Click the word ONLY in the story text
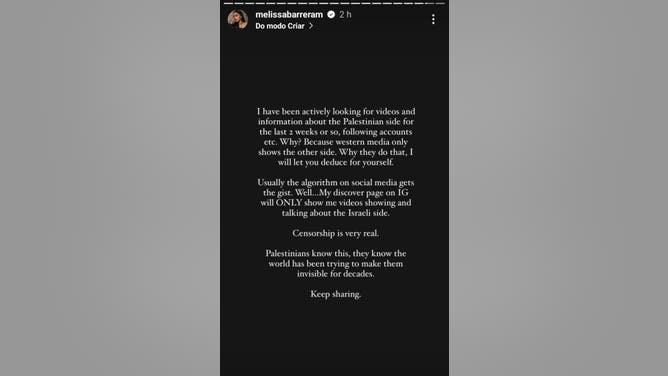This screenshot has width=668, height=376. tap(288, 203)
